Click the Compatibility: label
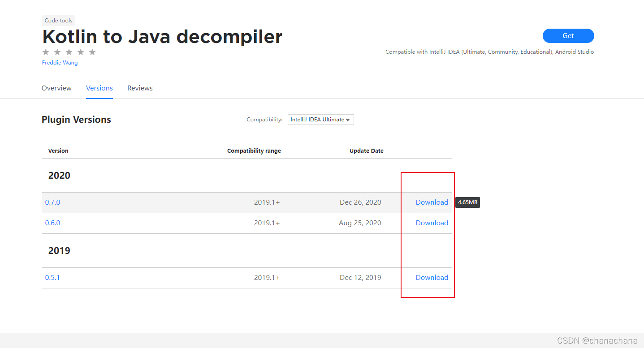Viewport: 644px width, 348px height. tap(264, 120)
